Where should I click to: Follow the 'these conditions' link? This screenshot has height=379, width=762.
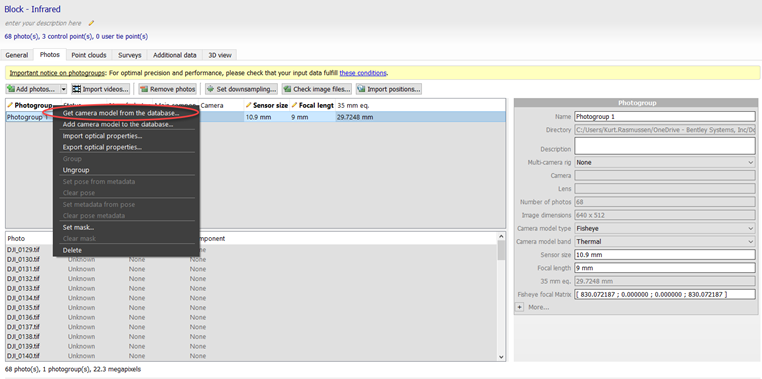point(363,73)
